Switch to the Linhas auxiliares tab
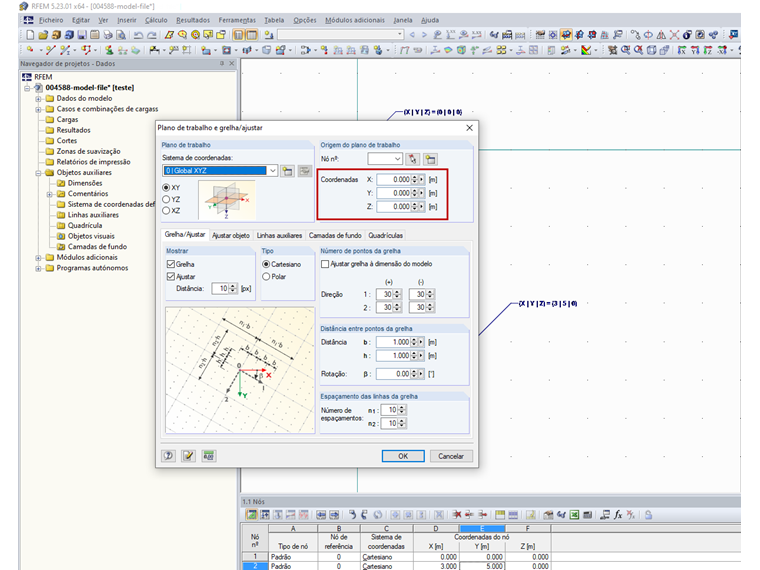This screenshot has width=760, height=570. pos(279,236)
